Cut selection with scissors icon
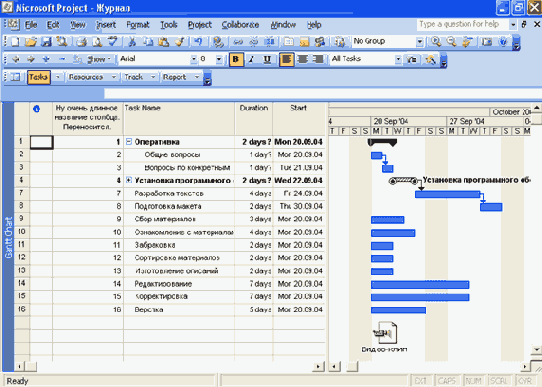This screenshot has width=542, height=387. click(x=132, y=42)
